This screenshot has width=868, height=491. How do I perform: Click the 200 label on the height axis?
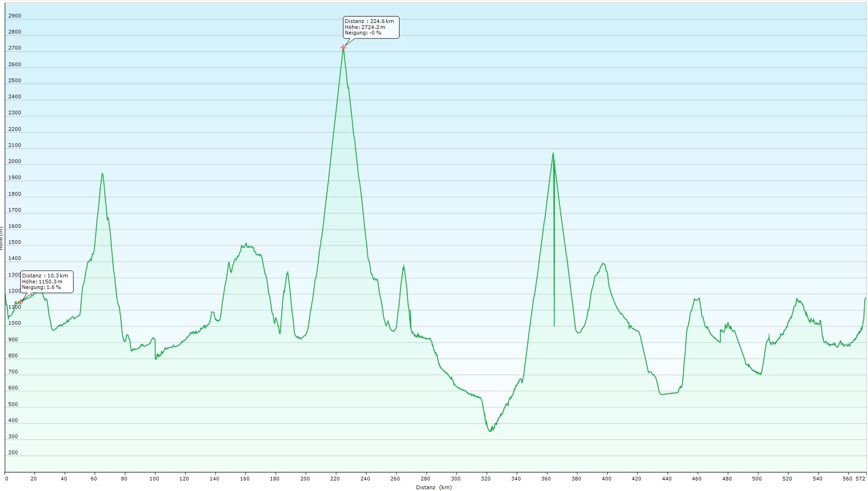click(x=13, y=452)
